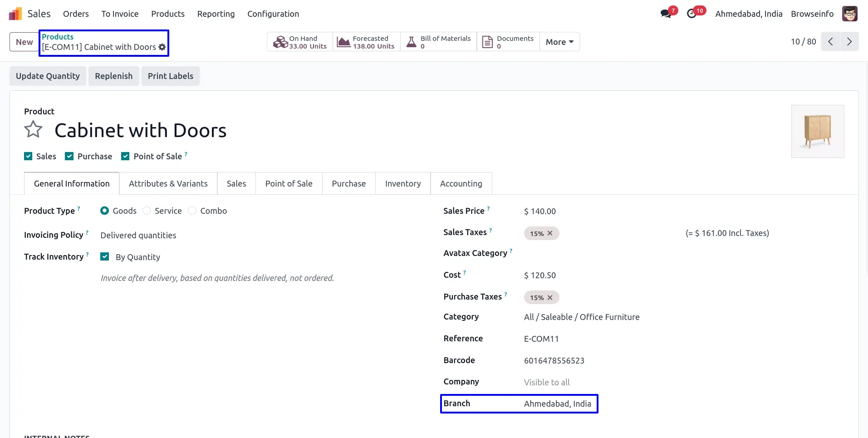868x438 pixels.
Task: Open the Invoicing Policy selection
Action: 138,236
